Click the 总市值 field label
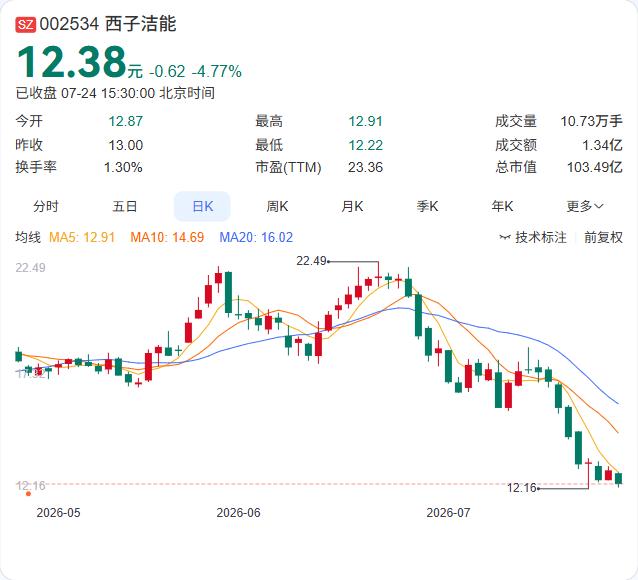The height and width of the screenshot is (580, 638). [516, 167]
